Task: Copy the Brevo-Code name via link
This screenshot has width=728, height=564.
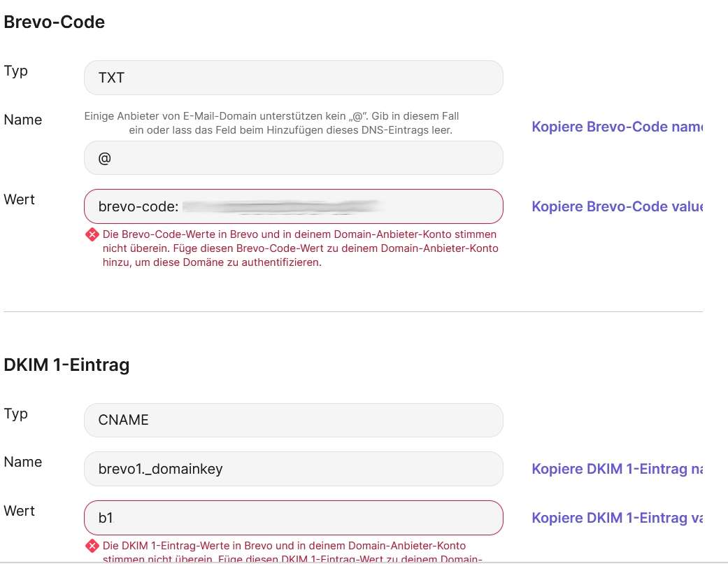Action: (616, 127)
